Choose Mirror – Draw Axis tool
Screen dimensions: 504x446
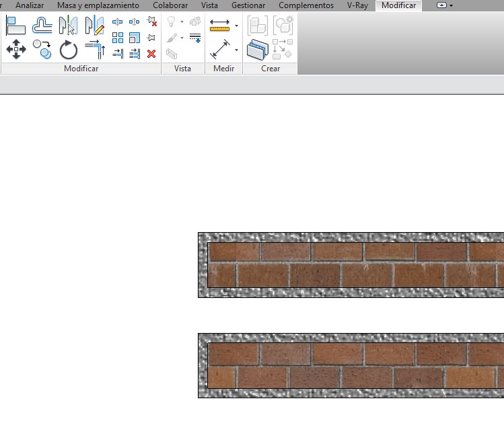pos(94,26)
